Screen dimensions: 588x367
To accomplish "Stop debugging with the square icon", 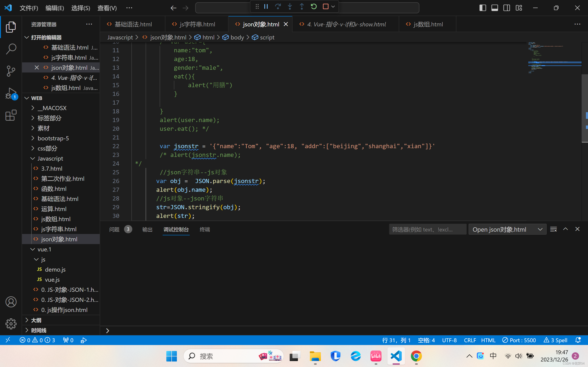I will (x=326, y=7).
